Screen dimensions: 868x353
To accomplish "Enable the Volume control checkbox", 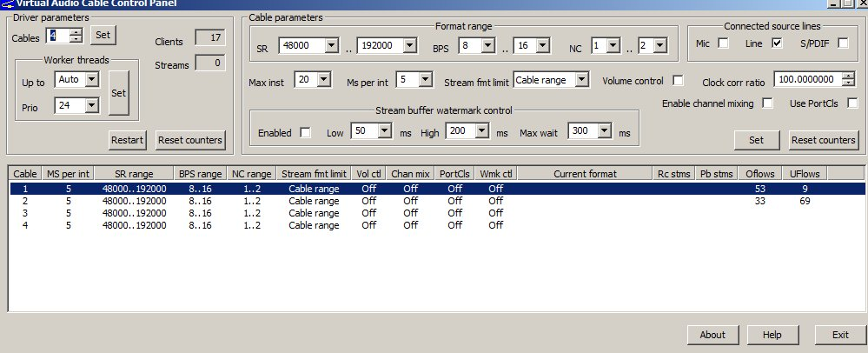I will 678,80.
